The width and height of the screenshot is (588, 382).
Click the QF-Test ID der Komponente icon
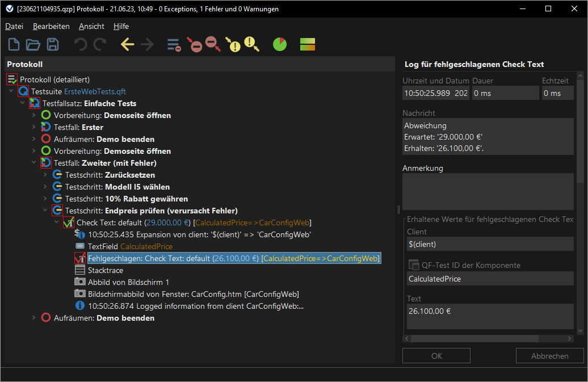point(414,265)
